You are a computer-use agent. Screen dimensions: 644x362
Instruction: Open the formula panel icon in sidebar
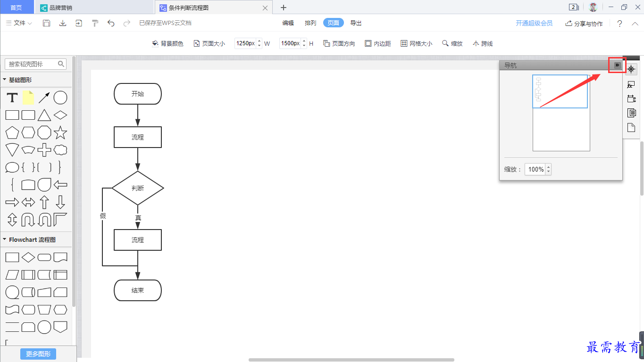click(631, 84)
